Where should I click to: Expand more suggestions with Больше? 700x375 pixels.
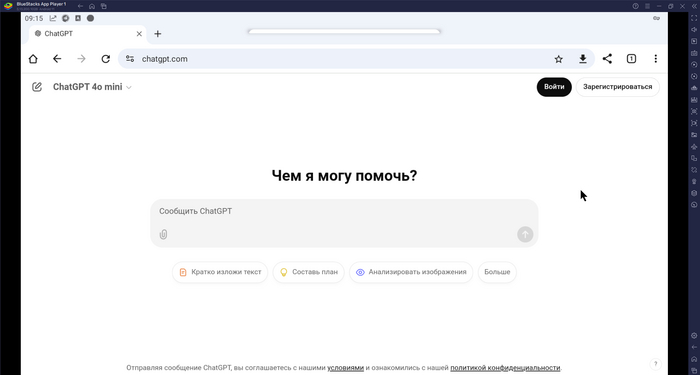click(497, 272)
